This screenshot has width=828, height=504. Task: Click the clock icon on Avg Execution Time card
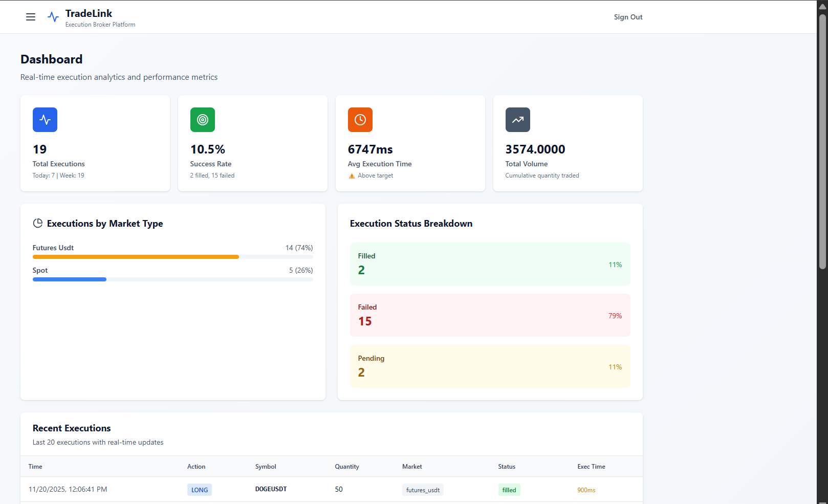(x=360, y=120)
